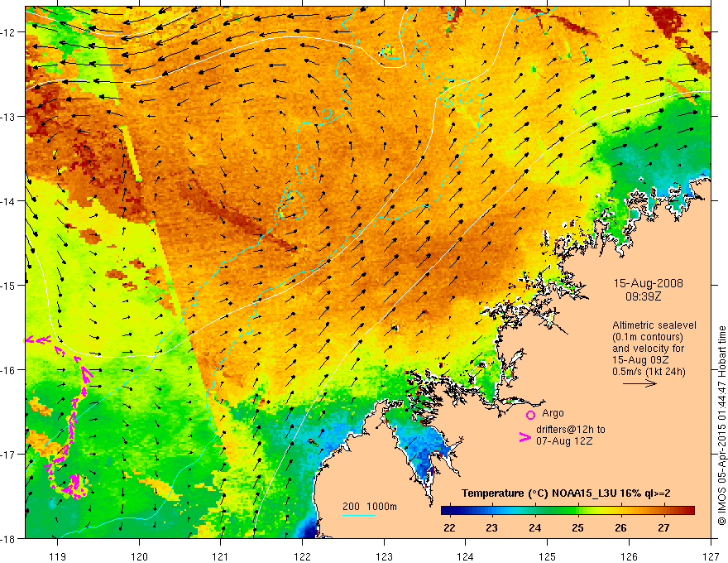Click the dark red end of temperature scale
The width and height of the screenshot is (728, 563).
pos(689,511)
